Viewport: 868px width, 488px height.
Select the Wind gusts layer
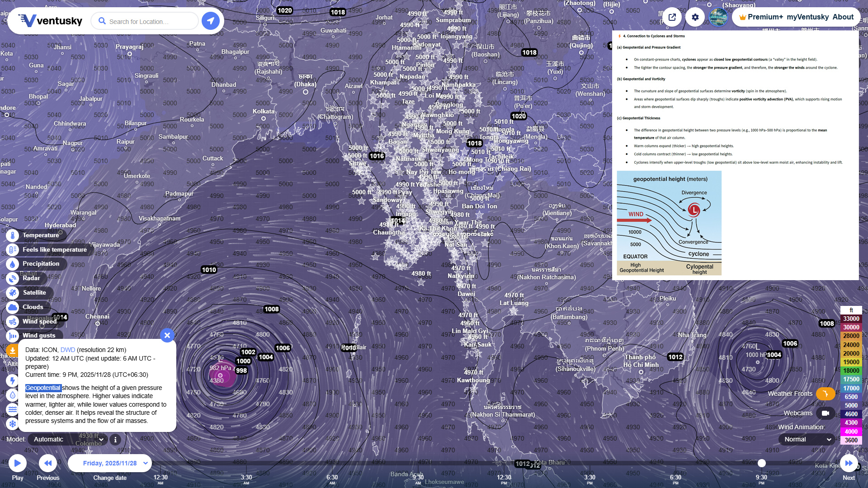13,336
